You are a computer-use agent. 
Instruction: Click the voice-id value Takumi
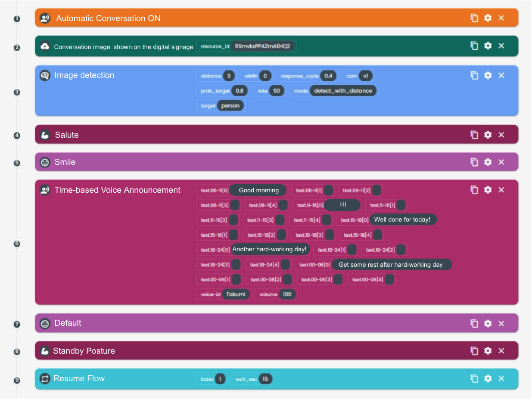tap(236, 294)
